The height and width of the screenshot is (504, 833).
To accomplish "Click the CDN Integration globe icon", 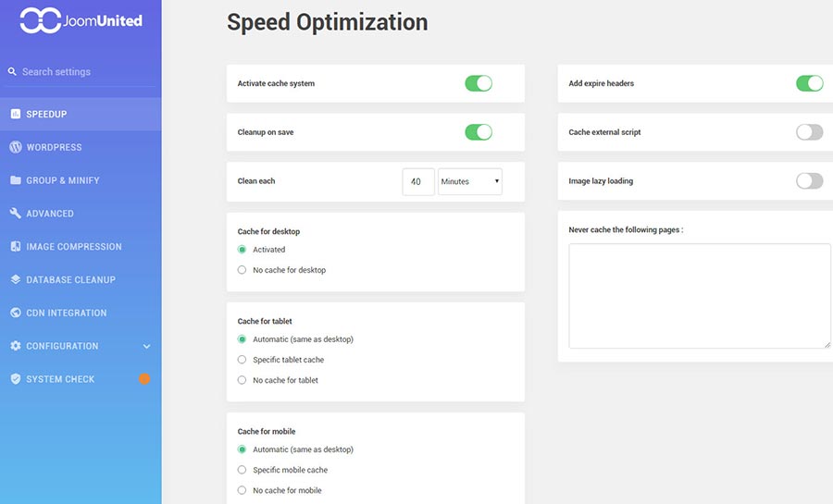I will click(16, 313).
